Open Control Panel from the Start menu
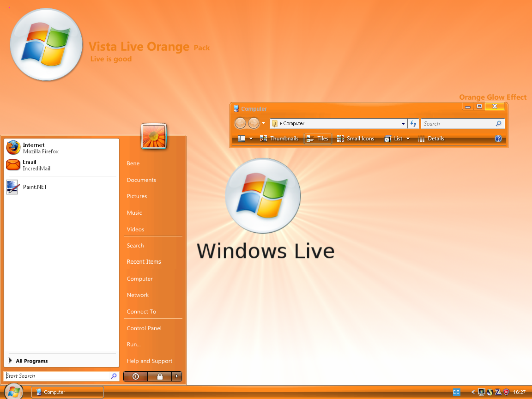The height and width of the screenshot is (399, 532). click(144, 328)
